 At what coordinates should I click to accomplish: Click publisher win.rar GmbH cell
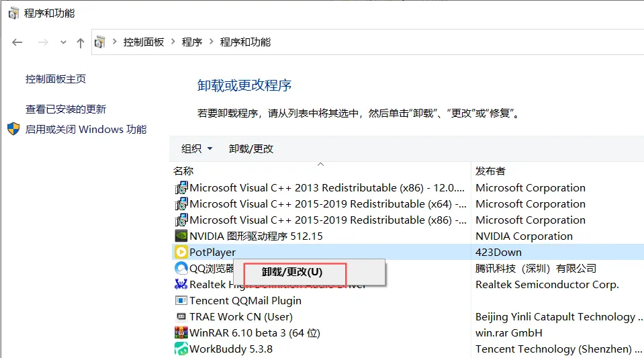coord(509,333)
